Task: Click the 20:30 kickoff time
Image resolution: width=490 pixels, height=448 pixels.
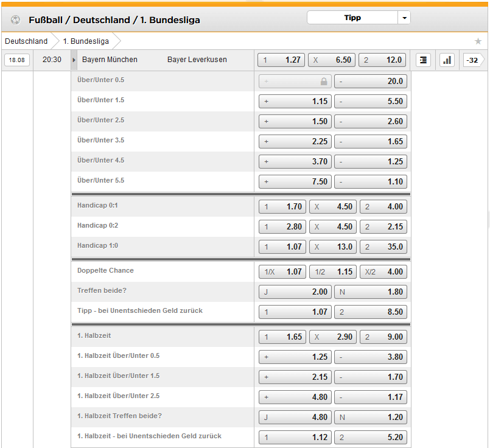Action: point(52,60)
